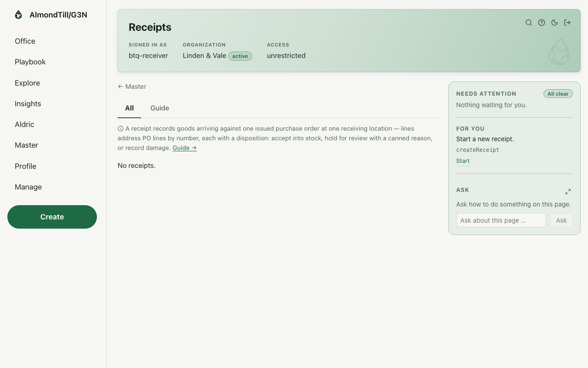This screenshot has width=588, height=368.
Task: Go back via the Master breadcrumb link
Action: click(x=132, y=86)
